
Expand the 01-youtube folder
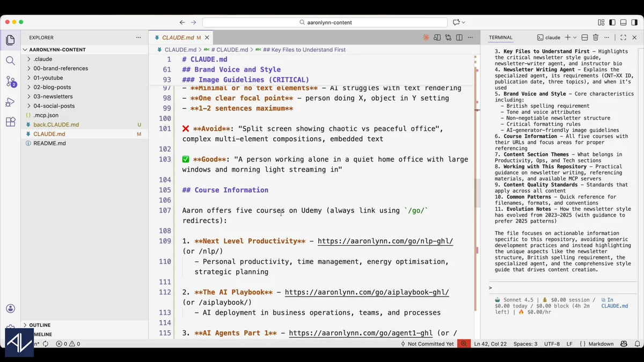[84, 78]
